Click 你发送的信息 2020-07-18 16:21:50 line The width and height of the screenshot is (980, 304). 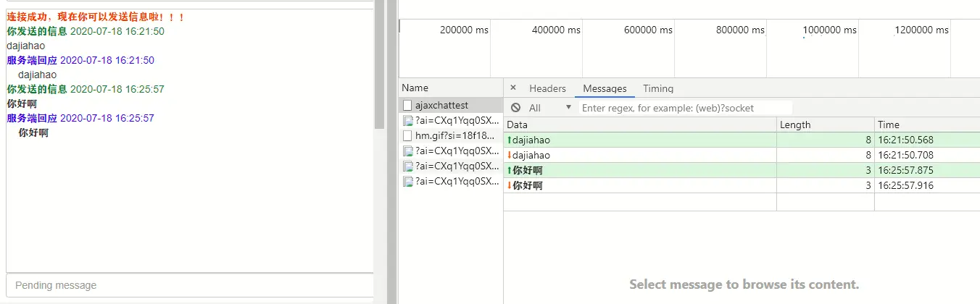pos(86,31)
